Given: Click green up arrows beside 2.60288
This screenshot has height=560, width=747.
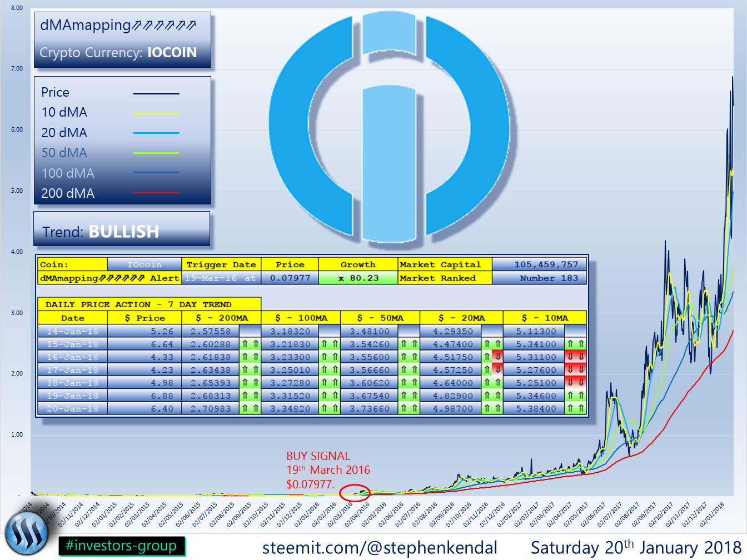Looking at the screenshot, I should (250, 344).
